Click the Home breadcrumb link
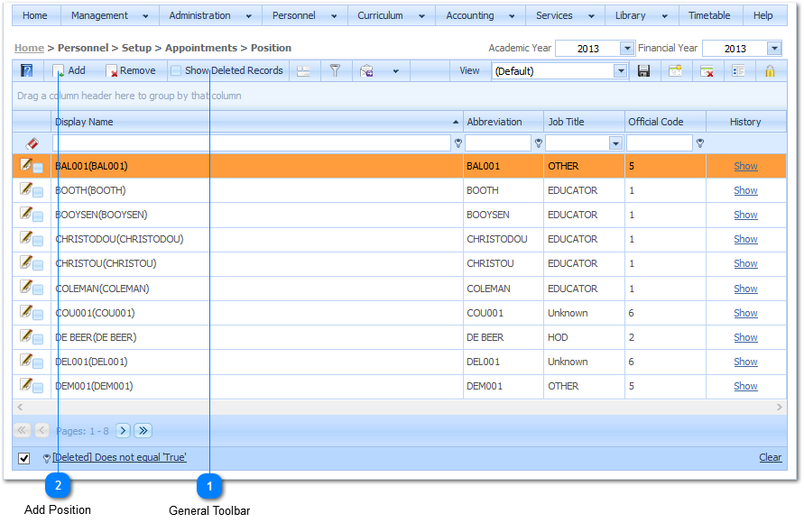Image resolution: width=804 pixels, height=532 pixels. (29, 48)
